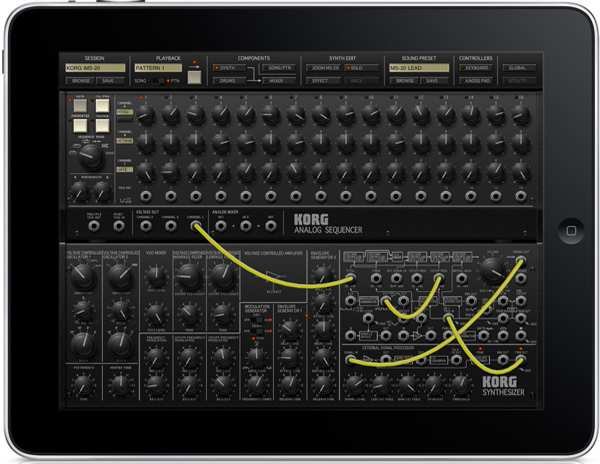This screenshot has height=464, width=600.
Task: Show the Keyboard controller
Action: (476, 68)
